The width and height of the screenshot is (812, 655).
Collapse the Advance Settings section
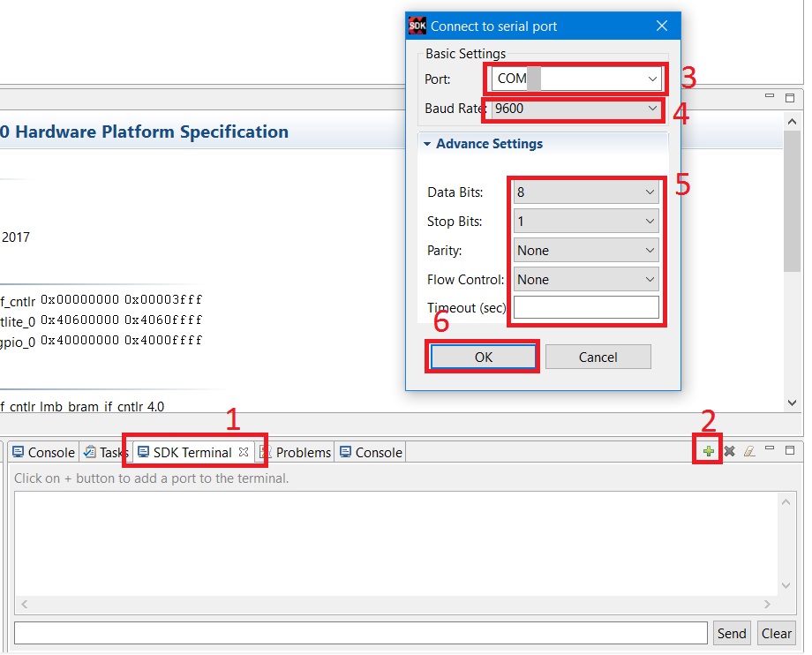[428, 144]
